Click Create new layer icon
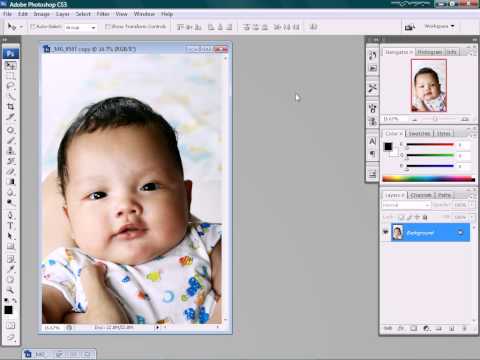Viewport: 480px width, 360px height. coord(452,328)
